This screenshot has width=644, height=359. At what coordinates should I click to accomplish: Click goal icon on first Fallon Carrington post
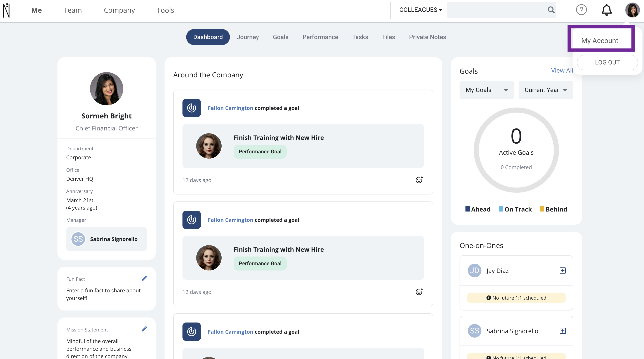coord(191,108)
